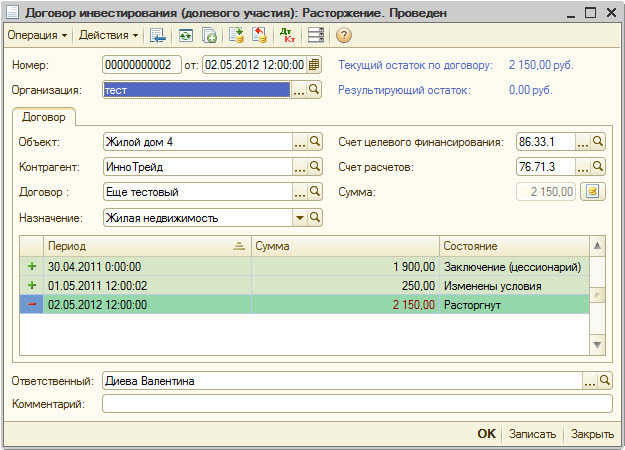The width and height of the screenshot is (625, 450).
Task: Click Результирующий остаток value 0,00 руб.
Action: pos(531,90)
